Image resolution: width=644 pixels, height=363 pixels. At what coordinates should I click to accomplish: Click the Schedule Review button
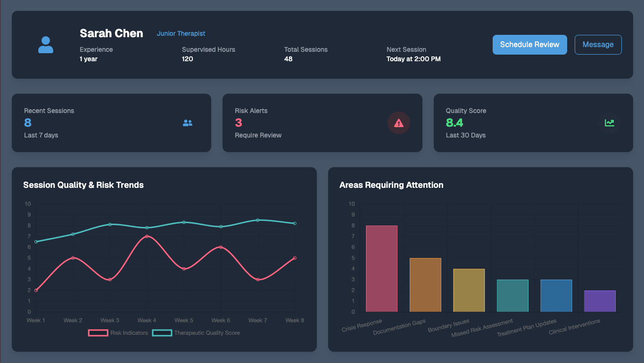[x=530, y=45]
